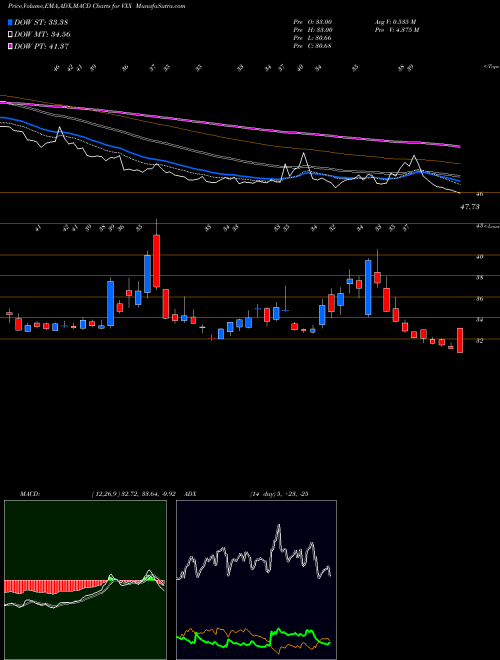Click the 32 price axis label
The width and height of the screenshot is (500, 660).
(480, 341)
